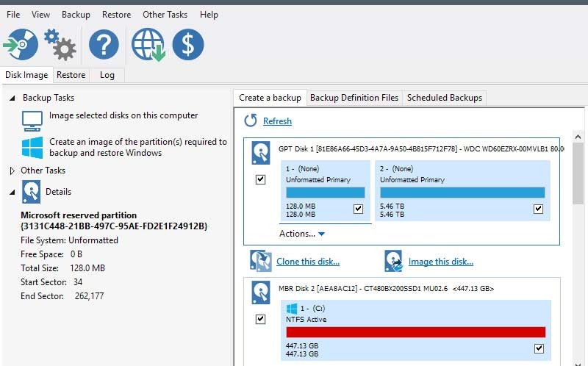Click the Clone this disk link

(x=307, y=262)
